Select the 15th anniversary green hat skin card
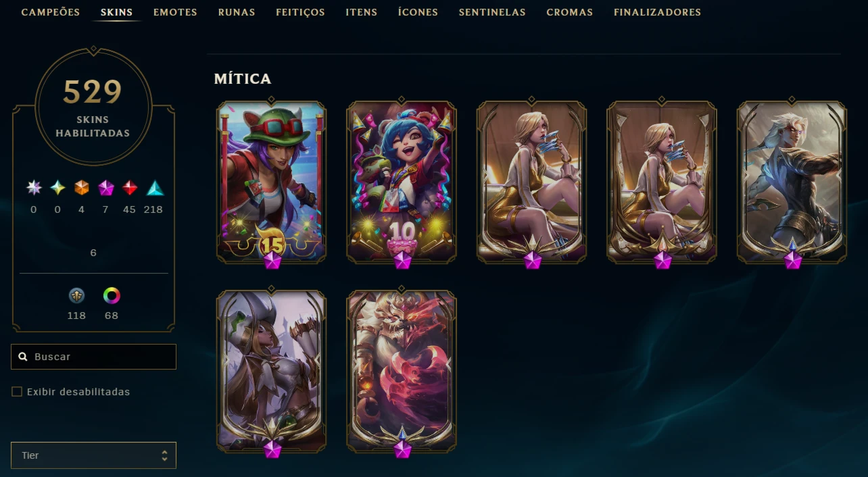 [271, 181]
